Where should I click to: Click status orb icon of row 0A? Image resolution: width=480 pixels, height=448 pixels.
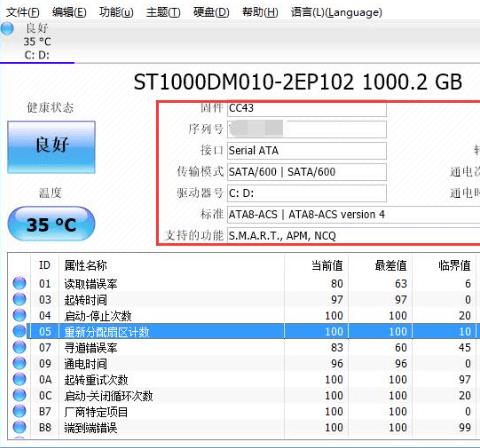click(19, 379)
